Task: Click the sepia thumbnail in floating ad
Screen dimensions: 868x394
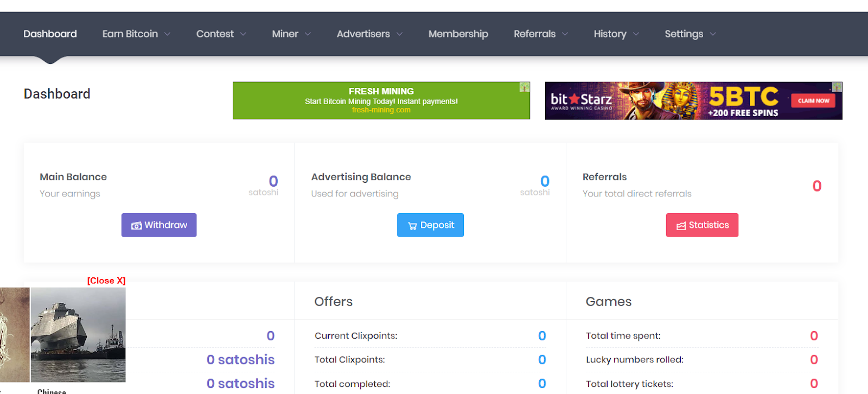Action: click(x=15, y=335)
